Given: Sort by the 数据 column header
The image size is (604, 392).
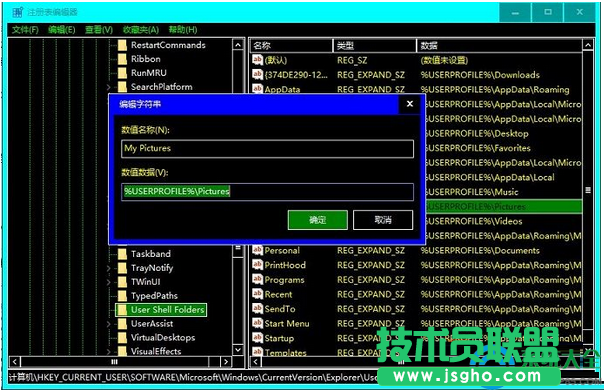Looking at the screenshot, I should pyautogui.click(x=499, y=46).
